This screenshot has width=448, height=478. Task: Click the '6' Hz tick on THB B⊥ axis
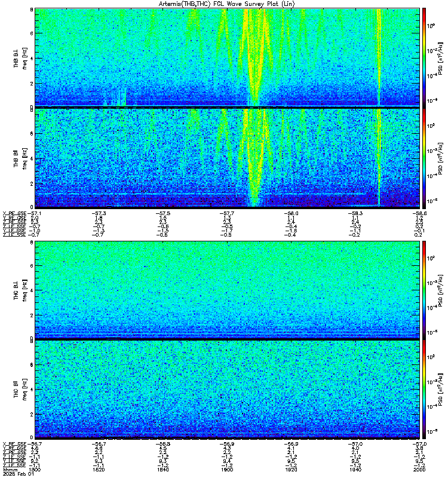click(32, 33)
